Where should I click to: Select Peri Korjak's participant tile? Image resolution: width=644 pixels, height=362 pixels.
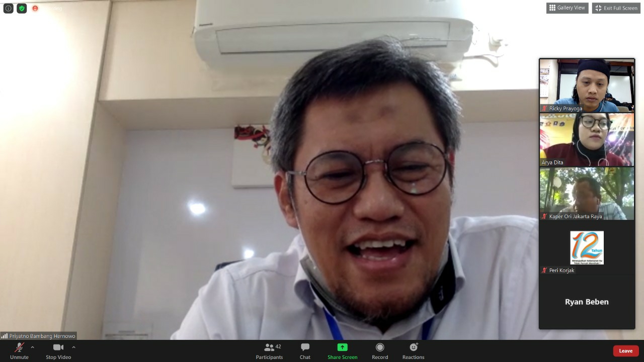[x=587, y=248]
